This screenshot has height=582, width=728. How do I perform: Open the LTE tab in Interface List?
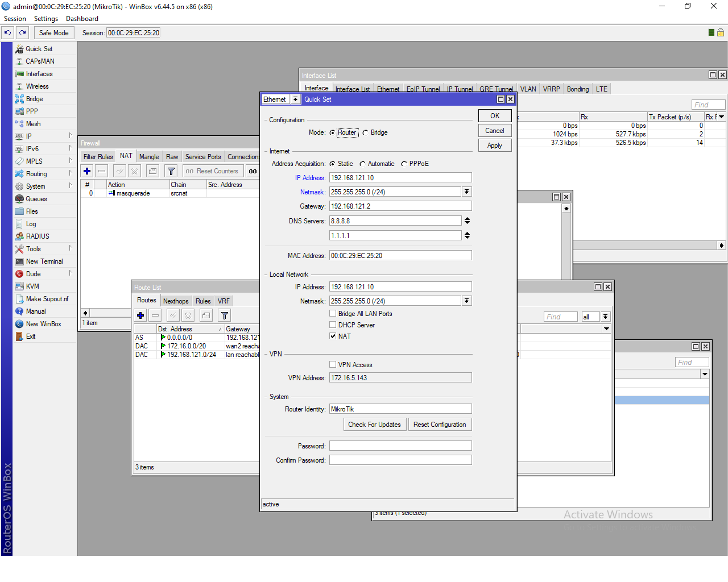pyautogui.click(x=602, y=89)
